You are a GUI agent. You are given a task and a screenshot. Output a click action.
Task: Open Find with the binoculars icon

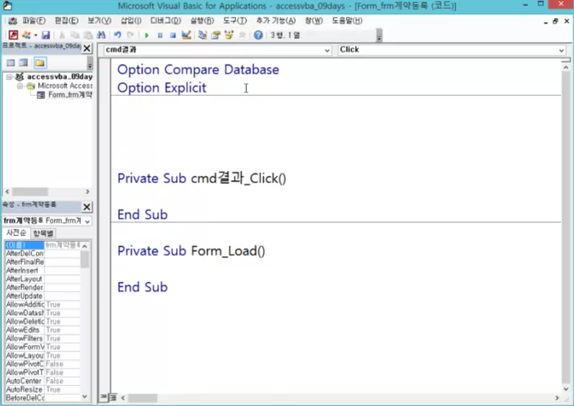click(x=101, y=35)
